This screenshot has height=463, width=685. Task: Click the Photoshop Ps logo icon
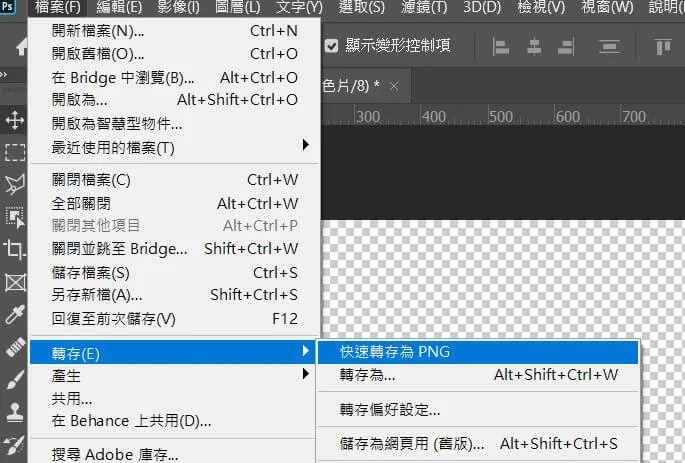[7, 7]
